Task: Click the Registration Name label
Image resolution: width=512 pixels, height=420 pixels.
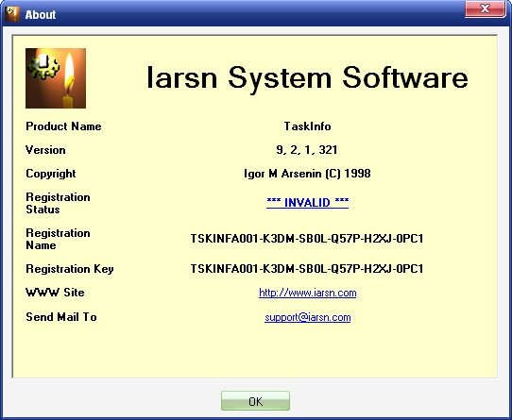Action: click(58, 239)
